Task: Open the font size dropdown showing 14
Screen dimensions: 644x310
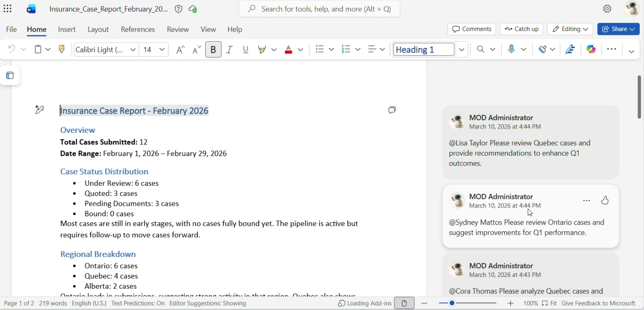Action: [162, 50]
